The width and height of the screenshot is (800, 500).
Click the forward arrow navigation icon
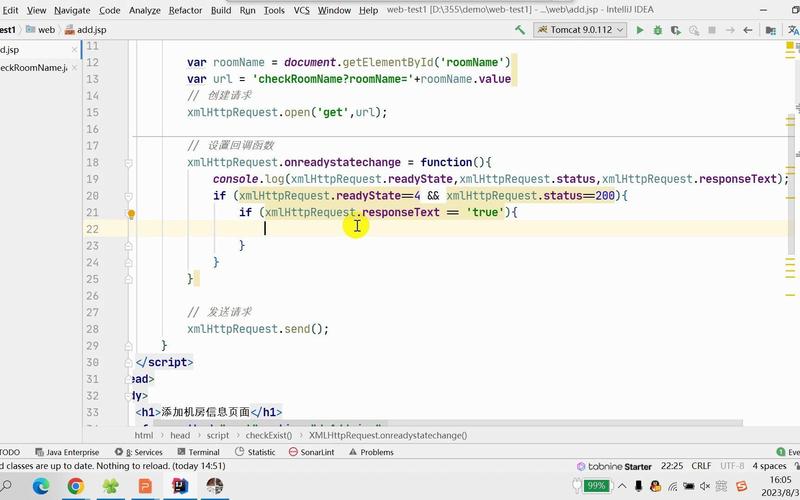pos(730,30)
